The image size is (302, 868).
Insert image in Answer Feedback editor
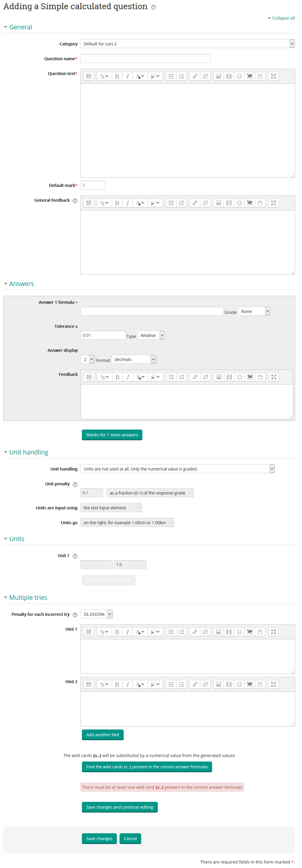(x=219, y=377)
